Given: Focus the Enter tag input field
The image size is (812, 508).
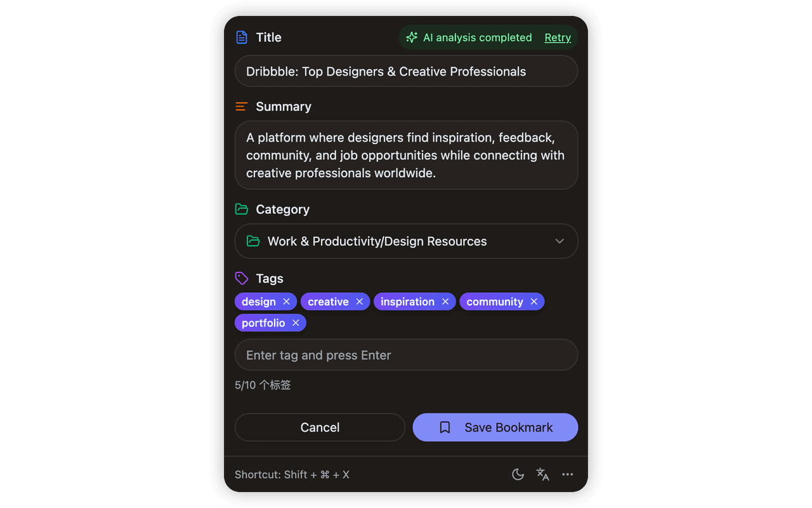Looking at the screenshot, I should (x=406, y=355).
